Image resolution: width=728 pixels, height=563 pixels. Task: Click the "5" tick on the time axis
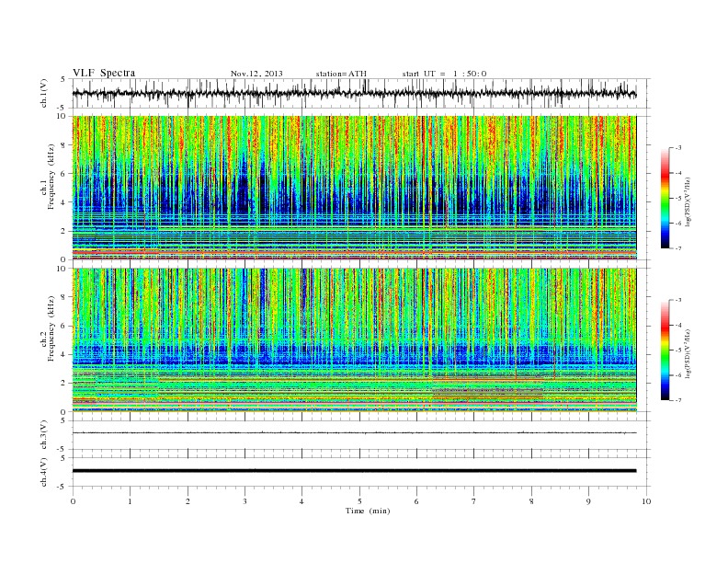point(359,501)
